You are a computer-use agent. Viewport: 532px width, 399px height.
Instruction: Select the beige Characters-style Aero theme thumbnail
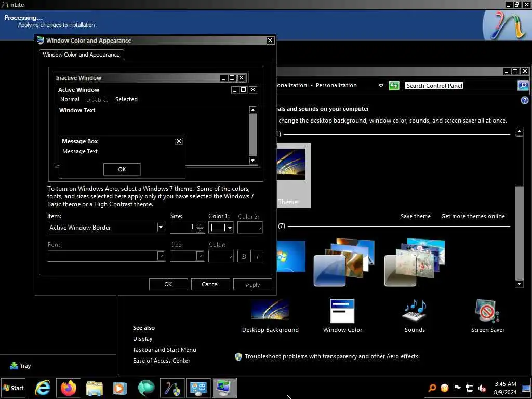[x=414, y=262]
